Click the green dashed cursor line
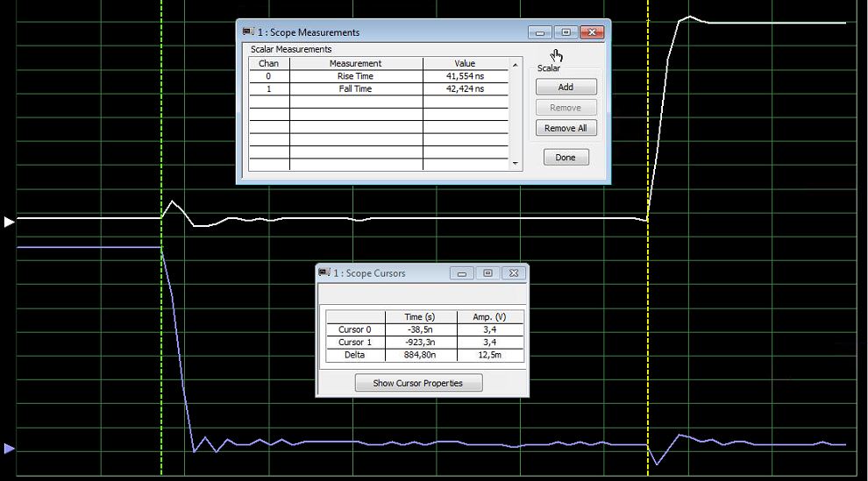Screen dimensions: 868x481 tap(162, 131)
